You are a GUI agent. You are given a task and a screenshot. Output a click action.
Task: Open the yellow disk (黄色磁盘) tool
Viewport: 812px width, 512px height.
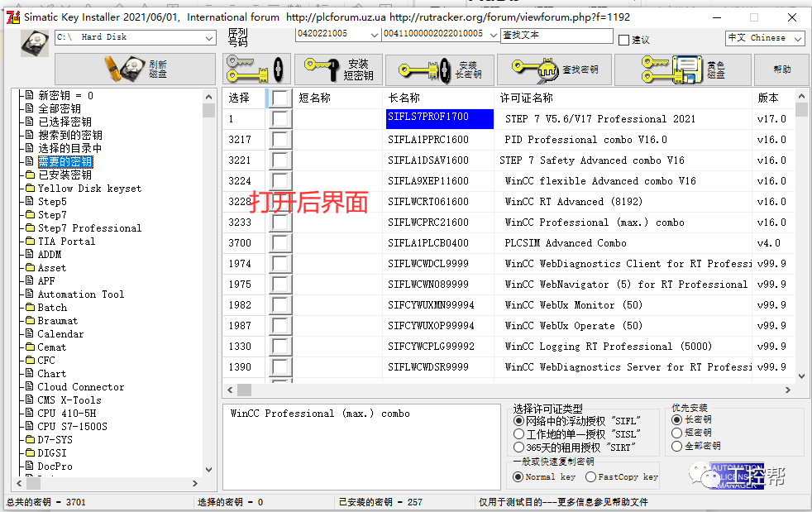coord(683,69)
